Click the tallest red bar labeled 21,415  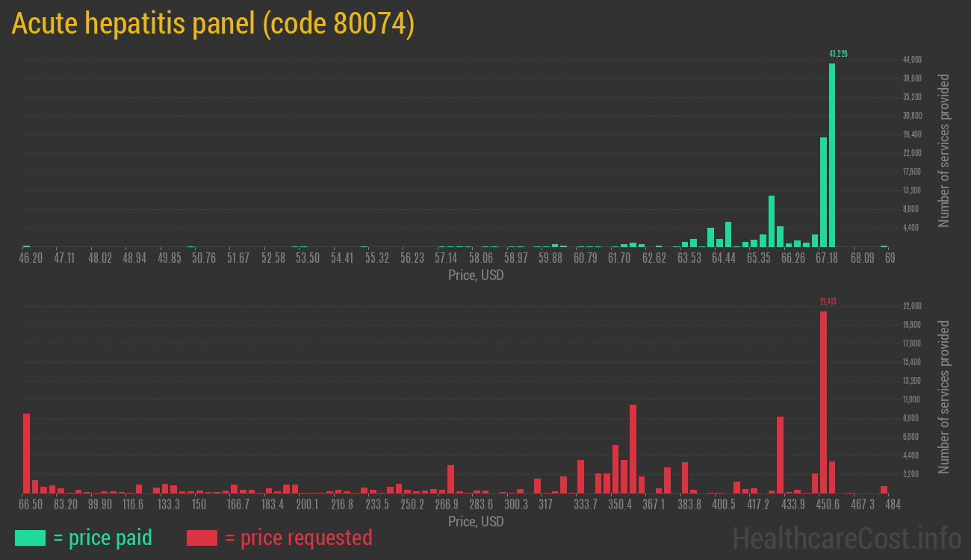click(x=823, y=402)
